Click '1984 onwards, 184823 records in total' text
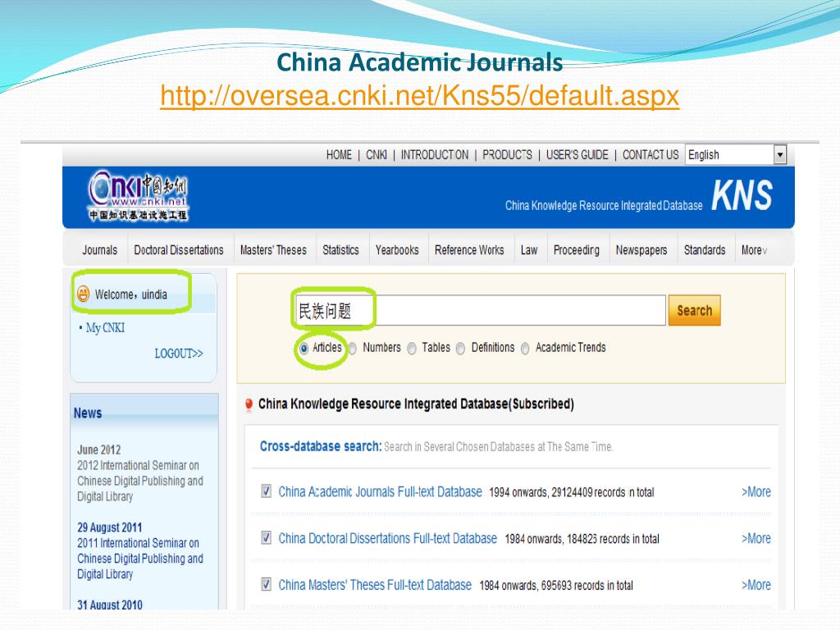840x630 pixels. coord(582,539)
